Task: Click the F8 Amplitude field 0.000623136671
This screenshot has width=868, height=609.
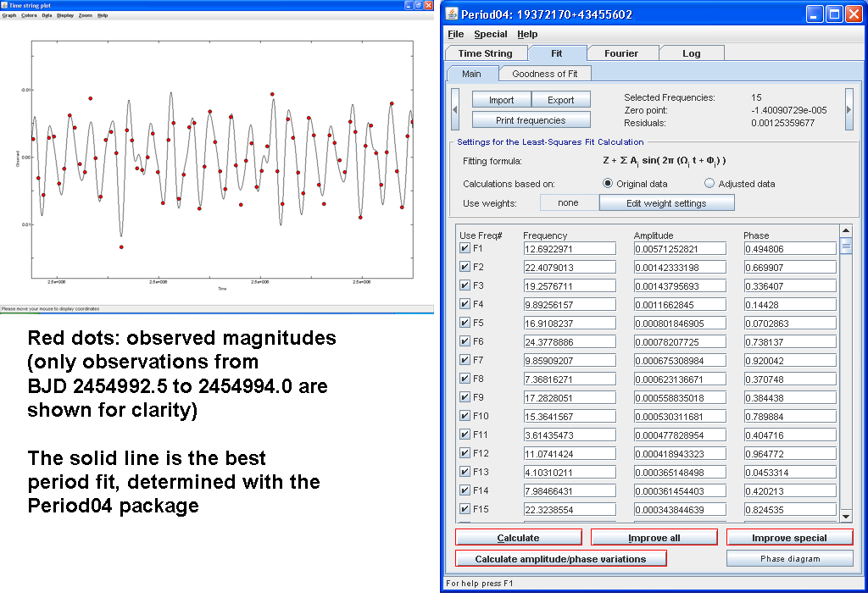Action: pos(680,379)
